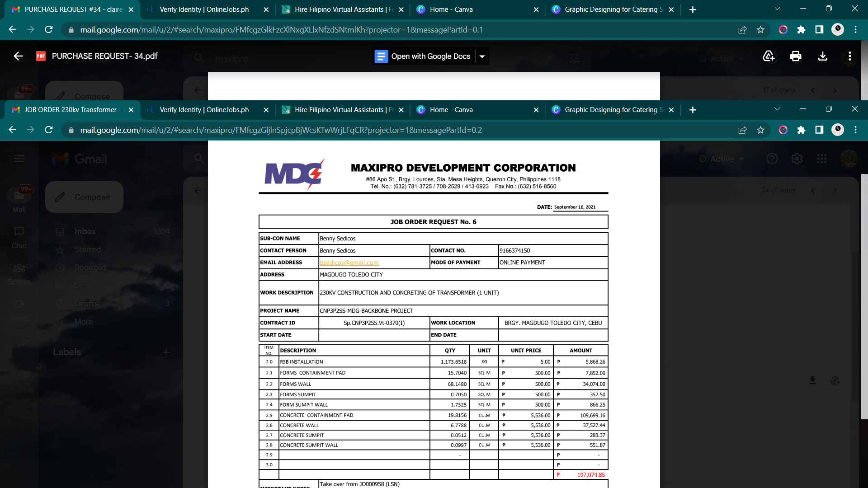Click Add to Drive icon
The height and width of the screenshot is (488, 868).
769,56
